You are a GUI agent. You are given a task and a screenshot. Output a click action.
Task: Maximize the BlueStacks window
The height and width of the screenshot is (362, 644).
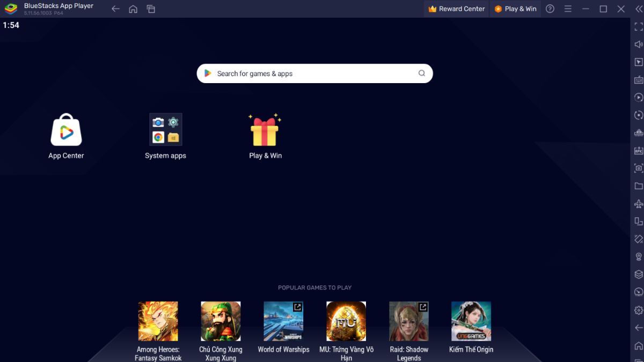(x=603, y=9)
